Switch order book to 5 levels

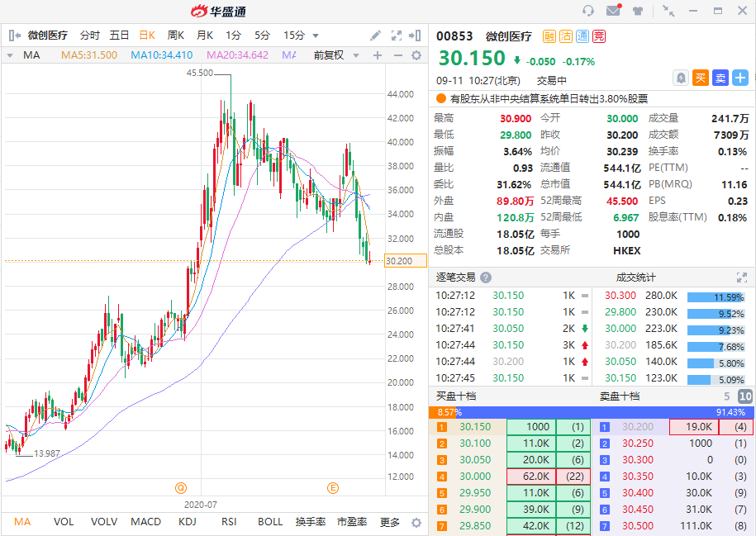coord(726,396)
